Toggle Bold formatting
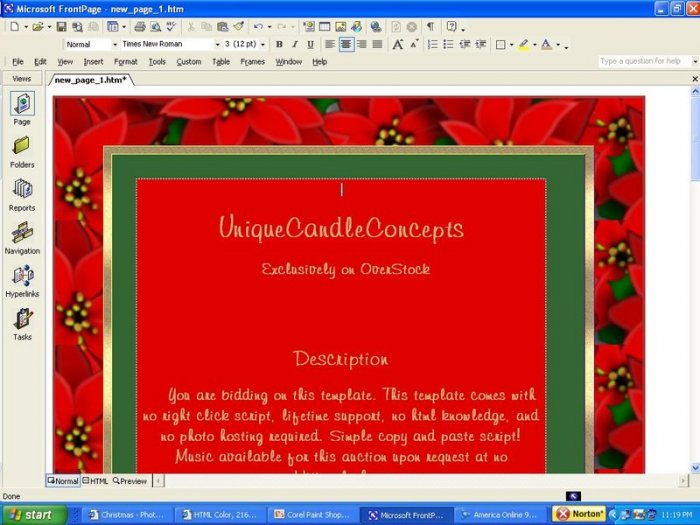700x525 pixels. point(279,44)
